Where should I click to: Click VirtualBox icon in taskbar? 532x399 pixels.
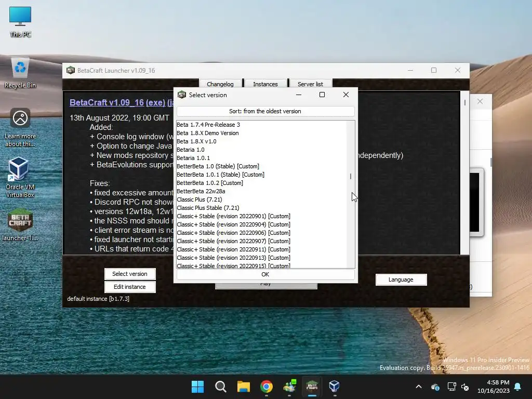click(334, 387)
